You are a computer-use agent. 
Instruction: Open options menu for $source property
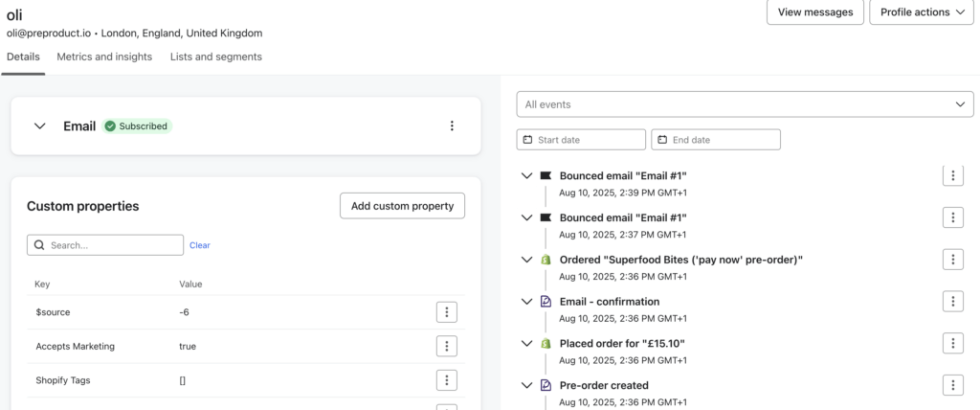point(446,312)
